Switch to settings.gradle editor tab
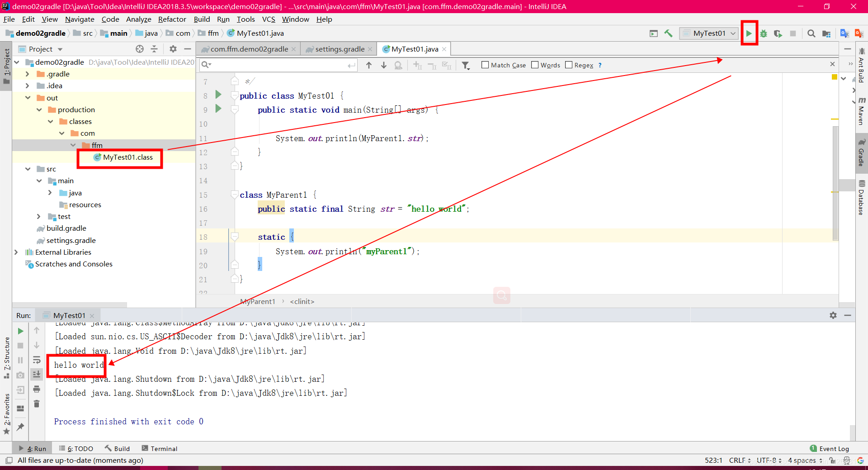Viewport: 868px width, 470px height. [340, 49]
